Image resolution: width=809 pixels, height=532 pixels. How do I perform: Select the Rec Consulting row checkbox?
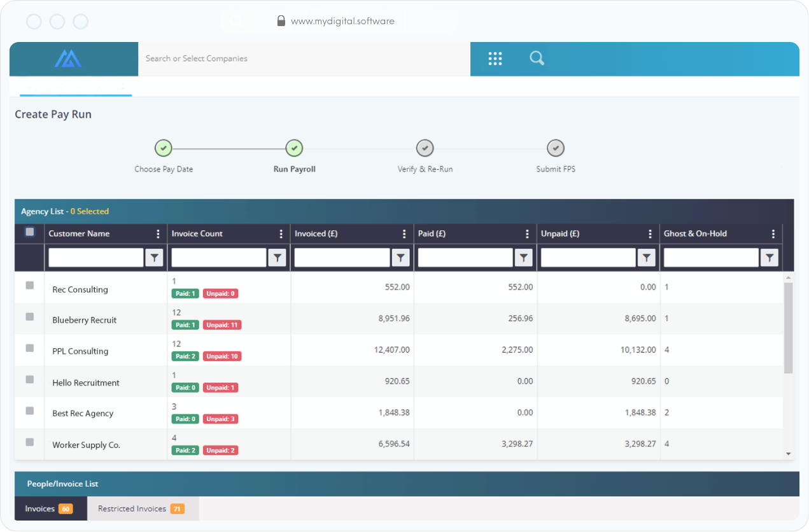pos(29,286)
